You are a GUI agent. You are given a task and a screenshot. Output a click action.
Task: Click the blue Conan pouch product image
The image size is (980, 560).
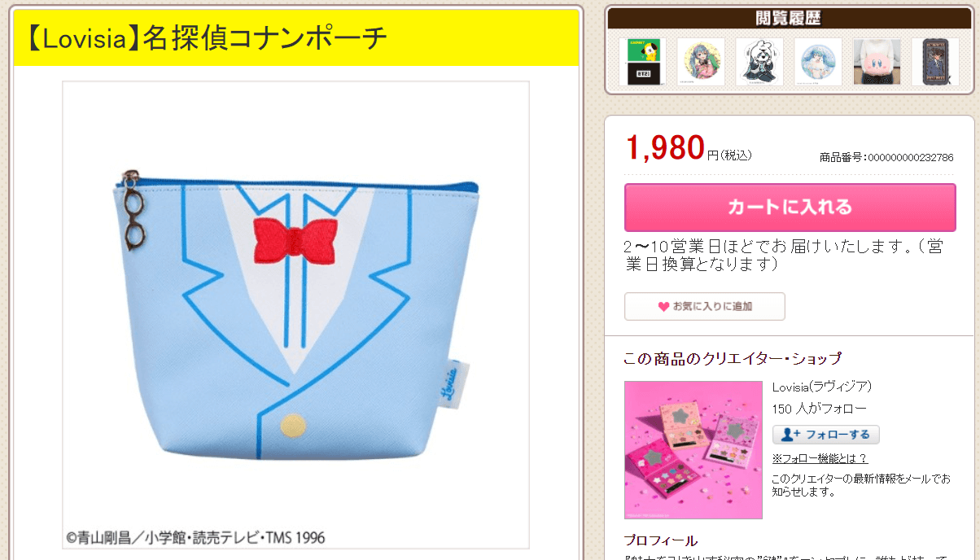tap(296, 315)
